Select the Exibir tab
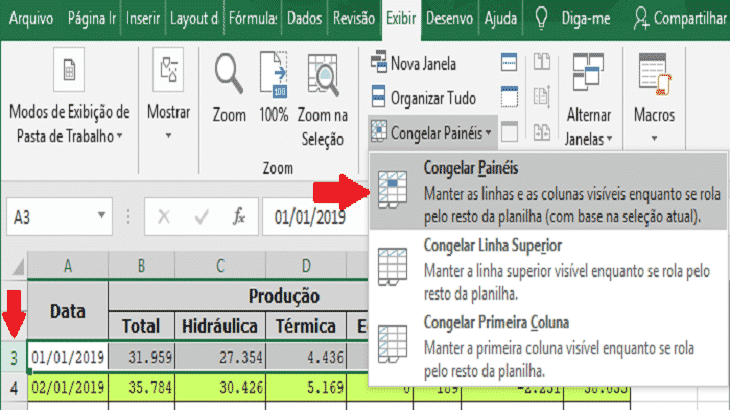The height and width of the screenshot is (410, 730). point(401,19)
